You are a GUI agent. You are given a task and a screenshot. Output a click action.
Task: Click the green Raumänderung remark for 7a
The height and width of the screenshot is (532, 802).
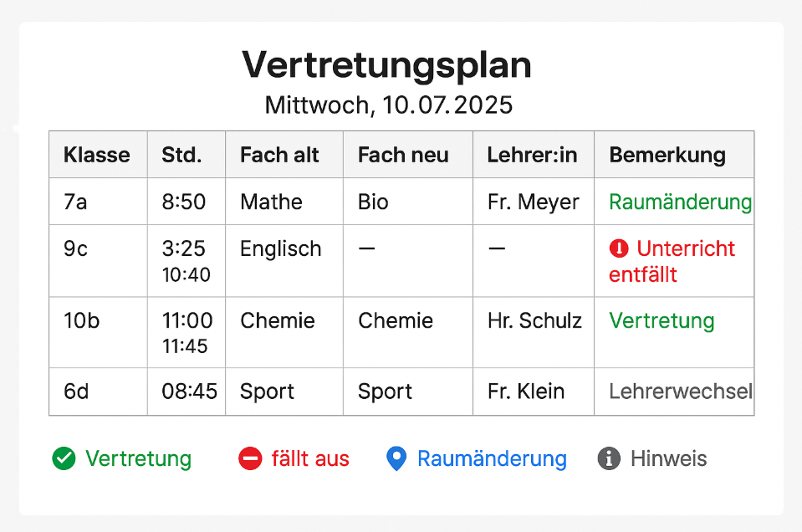[680, 202]
